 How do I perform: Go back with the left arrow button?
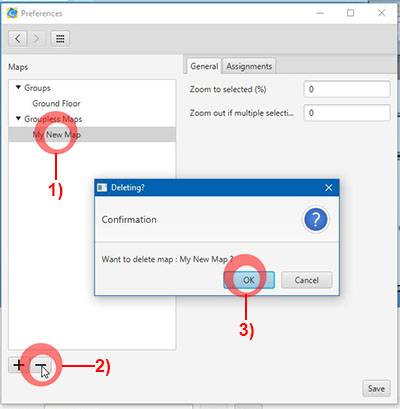coord(18,39)
